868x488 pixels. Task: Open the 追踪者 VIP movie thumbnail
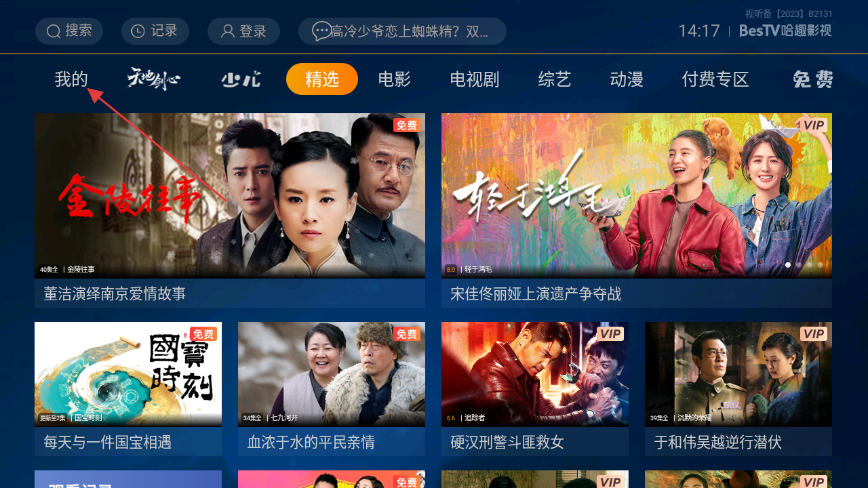[535, 374]
